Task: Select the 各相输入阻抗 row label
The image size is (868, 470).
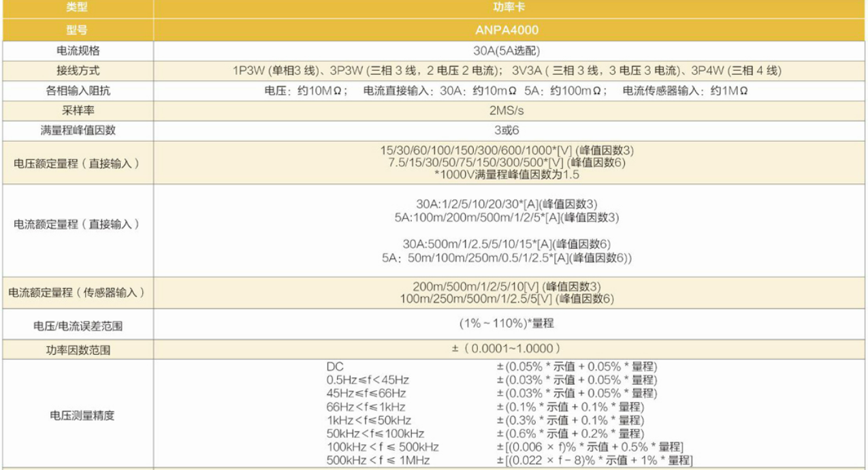Action: tap(77, 91)
